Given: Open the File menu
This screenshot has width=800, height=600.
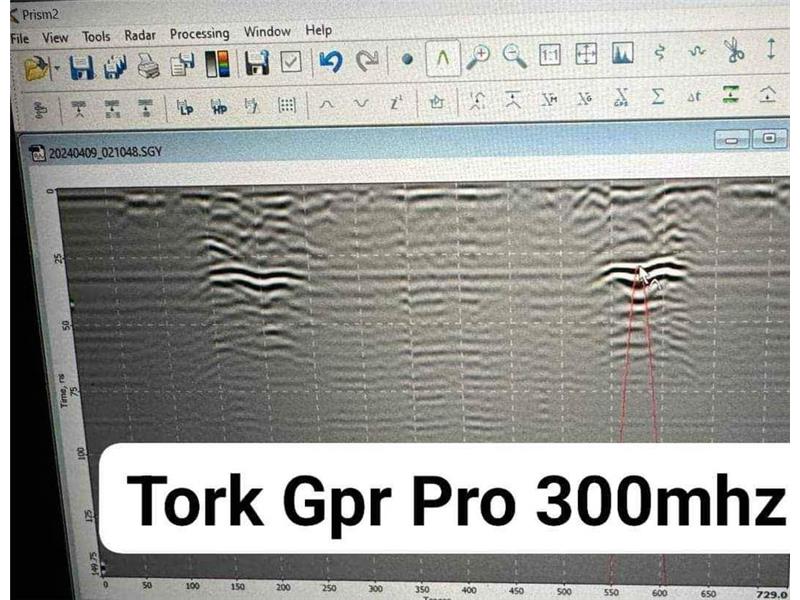Looking at the screenshot, I should [20, 39].
